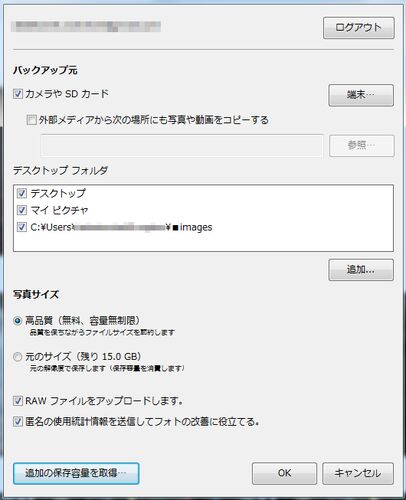Enable copying from external media checkbox
Image resolution: width=406 pixels, height=500 pixels.
click(x=31, y=120)
